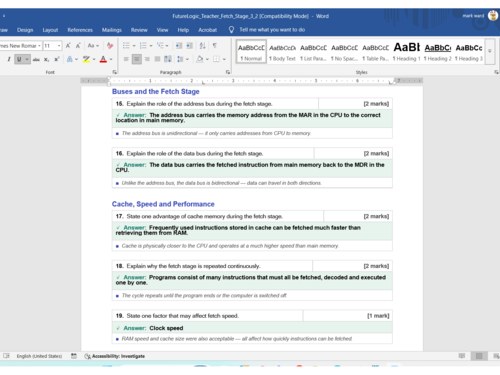Show paragraph marks with pilcrow icon
Screen dimensions: 500x375
pos(215,46)
